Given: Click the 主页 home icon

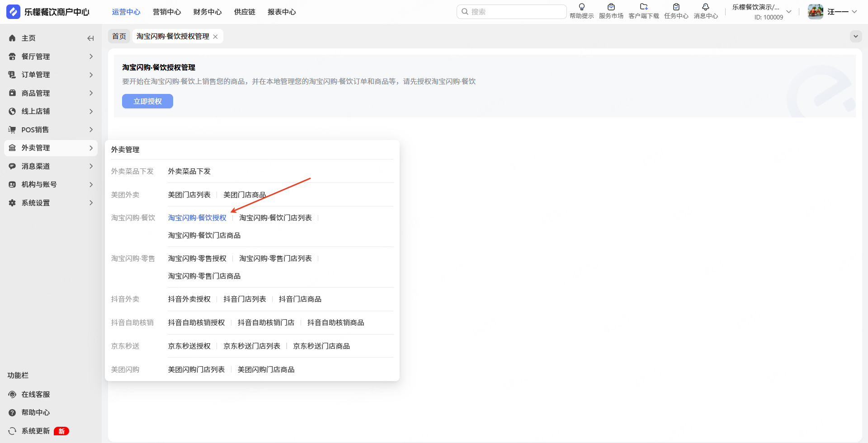Looking at the screenshot, I should 12,38.
